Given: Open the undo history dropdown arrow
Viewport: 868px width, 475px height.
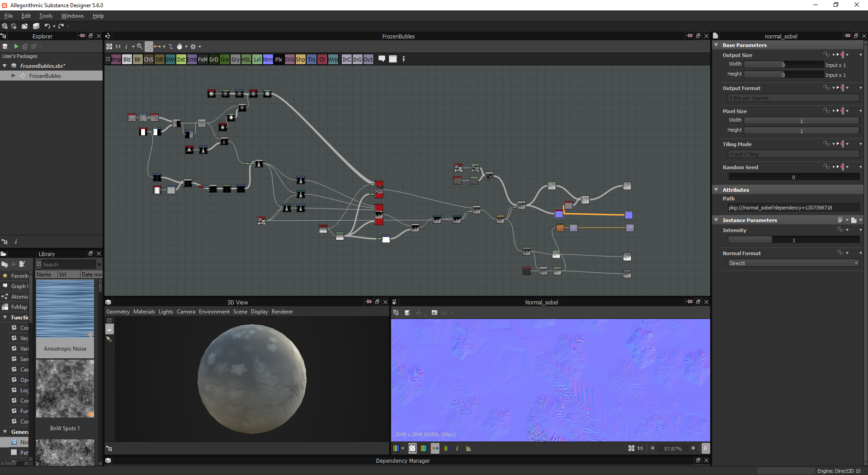Looking at the screenshot, I should (x=54, y=26).
